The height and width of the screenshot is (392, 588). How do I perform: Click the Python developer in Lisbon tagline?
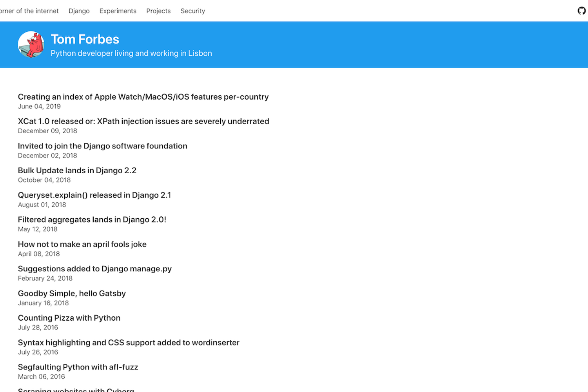pos(131,53)
